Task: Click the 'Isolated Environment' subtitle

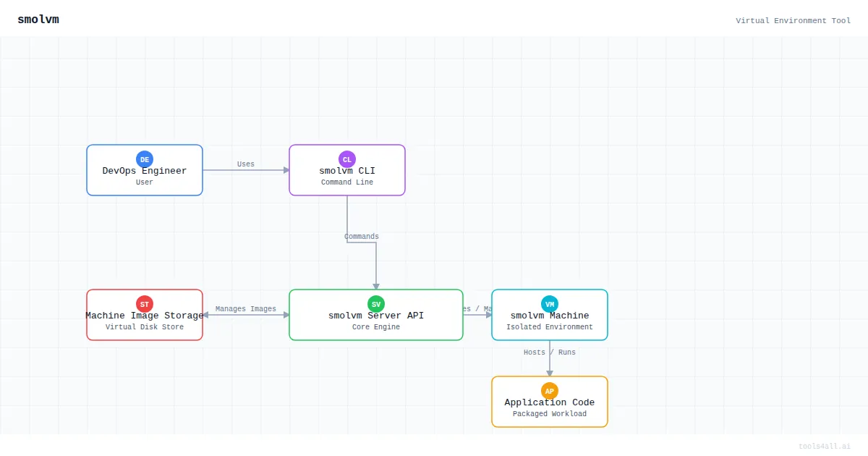Action: (x=550, y=327)
